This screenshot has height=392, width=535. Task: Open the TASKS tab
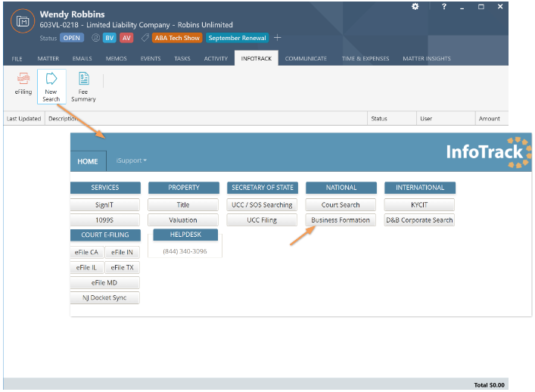(182, 59)
